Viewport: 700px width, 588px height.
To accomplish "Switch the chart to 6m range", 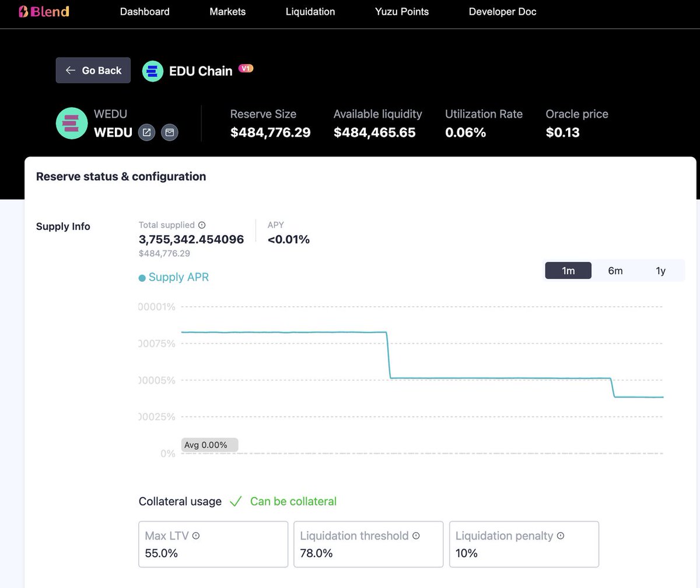I will coord(615,271).
